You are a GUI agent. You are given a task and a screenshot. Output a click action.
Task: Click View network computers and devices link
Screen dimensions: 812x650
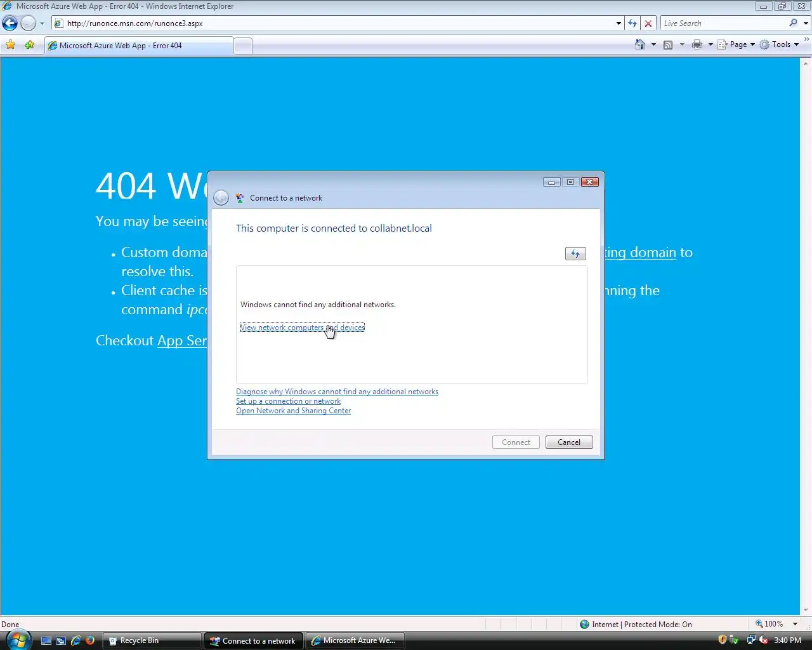[303, 328]
